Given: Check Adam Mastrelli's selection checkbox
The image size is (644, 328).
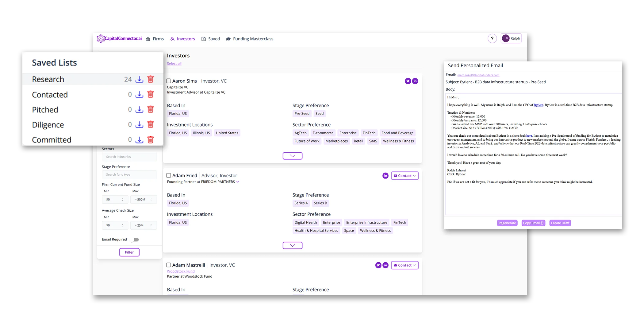Looking at the screenshot, I should (168, 265).
